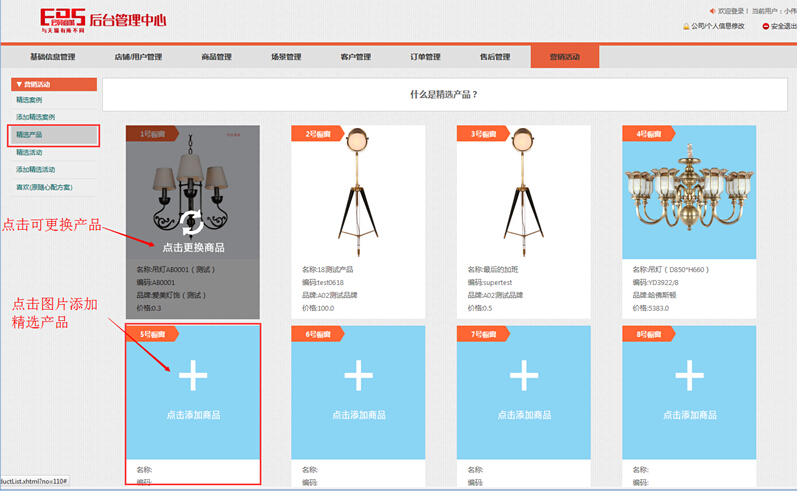The image size is (797, 491).
Task: Open the 基础信息管理 nav tab
Action: point(52,57)
